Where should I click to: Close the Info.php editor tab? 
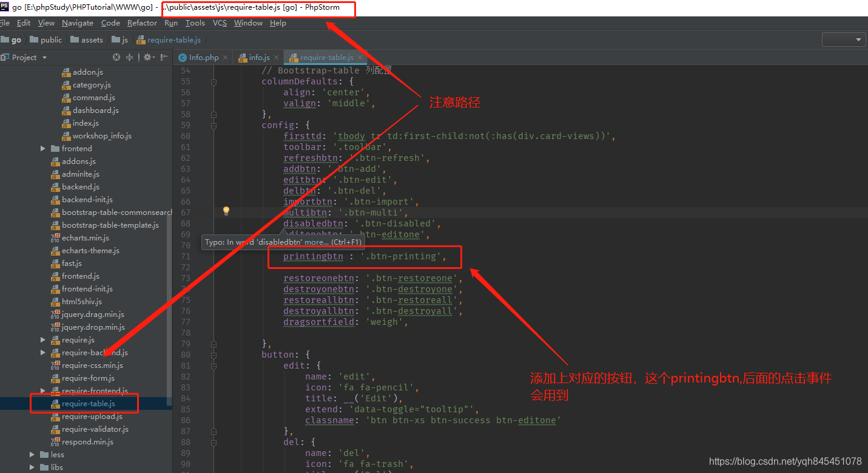[x=225, y=57]
